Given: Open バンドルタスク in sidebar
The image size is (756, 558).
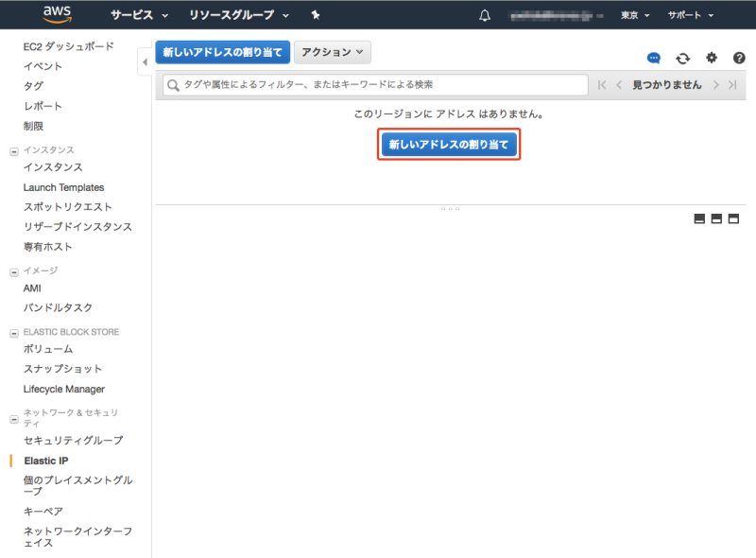Looking at the screenshot, I should 58,307.
